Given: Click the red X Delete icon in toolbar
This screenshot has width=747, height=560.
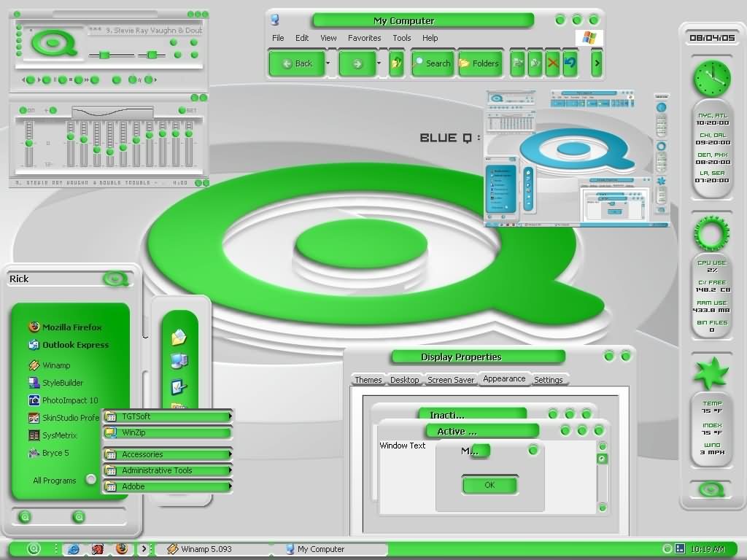Looking at the screenshot, I should coord(553,63).
